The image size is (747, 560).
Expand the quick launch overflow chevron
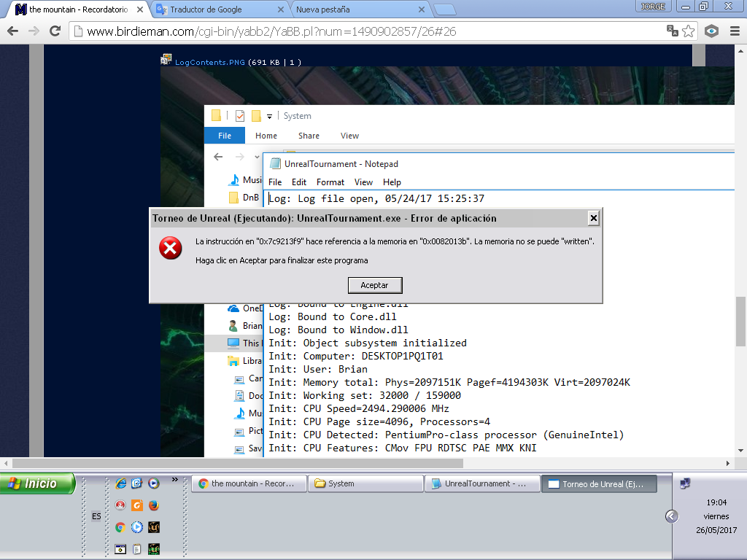[x=175, y=480]
